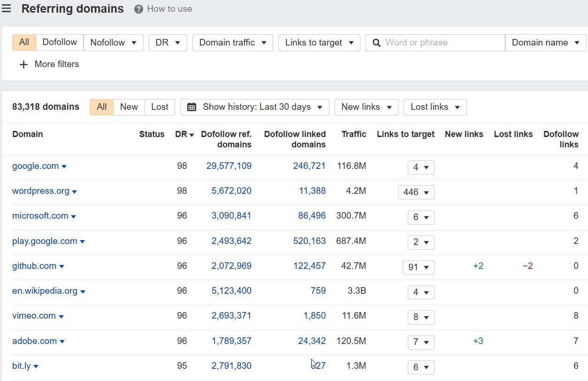Screen dimensions: 588x381
Task: Expand the google.com domain caret
Action: (64, 167)
